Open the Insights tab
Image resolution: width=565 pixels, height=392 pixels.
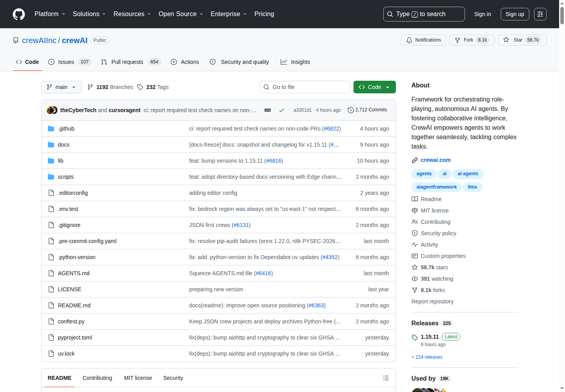pos(295,62)
